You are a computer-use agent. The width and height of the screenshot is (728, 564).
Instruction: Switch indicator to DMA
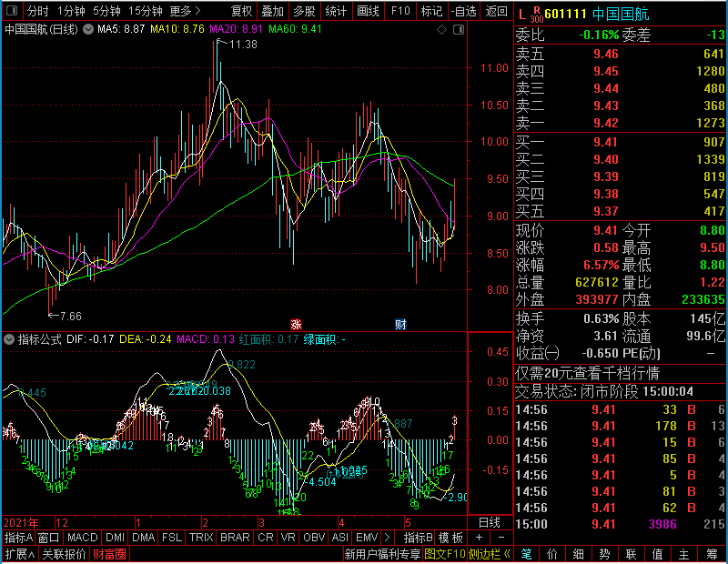(144, 538)
